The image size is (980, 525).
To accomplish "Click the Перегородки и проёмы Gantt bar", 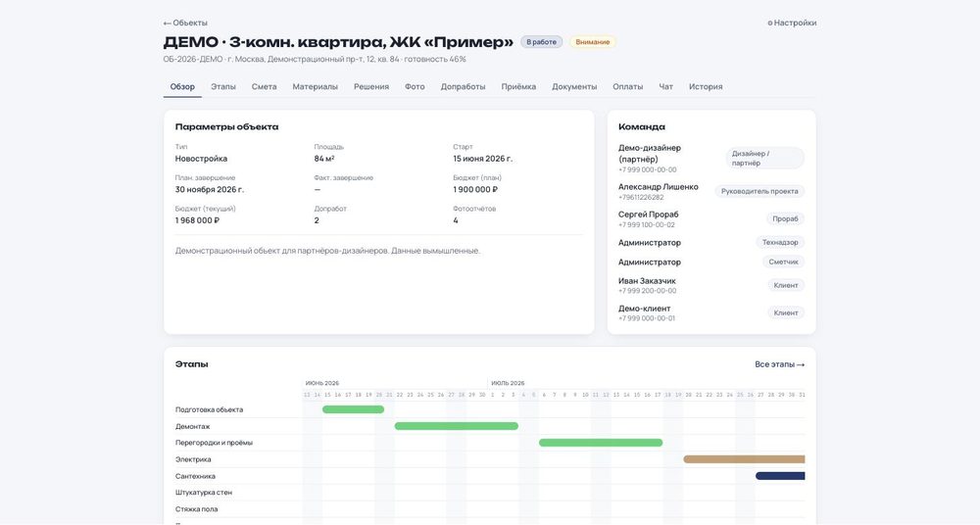I will tap(601, 443).
